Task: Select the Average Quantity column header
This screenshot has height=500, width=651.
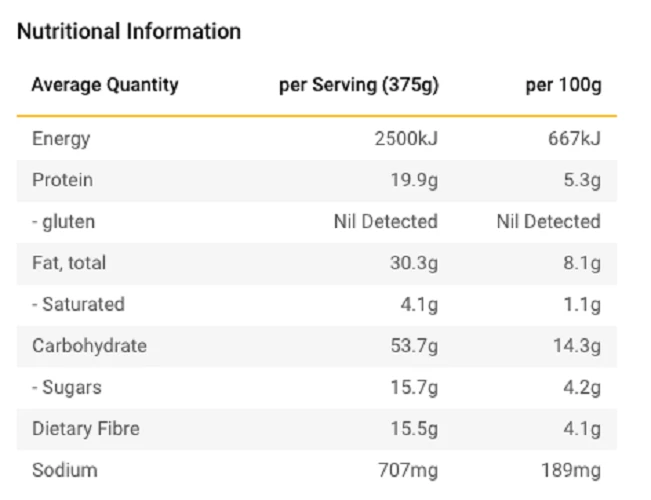Action: point(105,85)
